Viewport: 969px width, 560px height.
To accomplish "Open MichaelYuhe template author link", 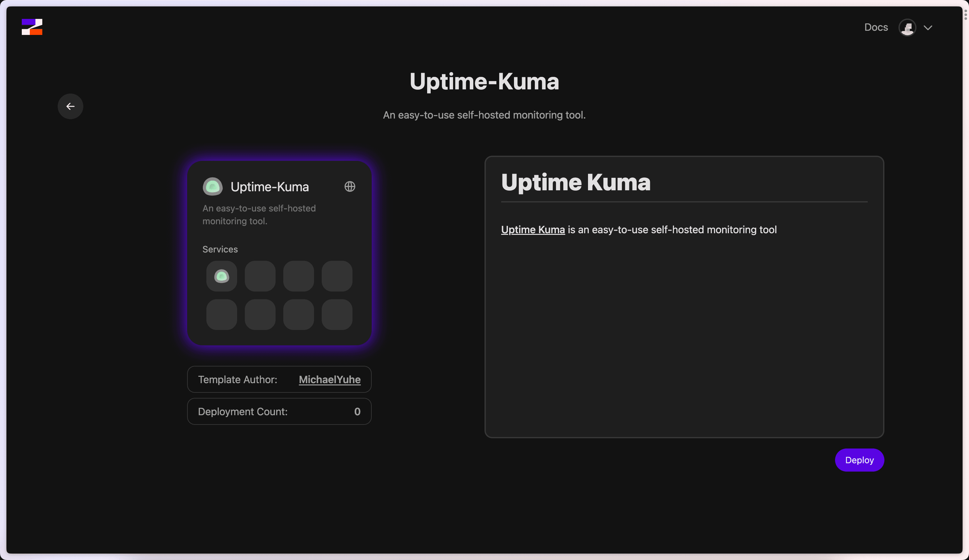I will tap(329, 380).
